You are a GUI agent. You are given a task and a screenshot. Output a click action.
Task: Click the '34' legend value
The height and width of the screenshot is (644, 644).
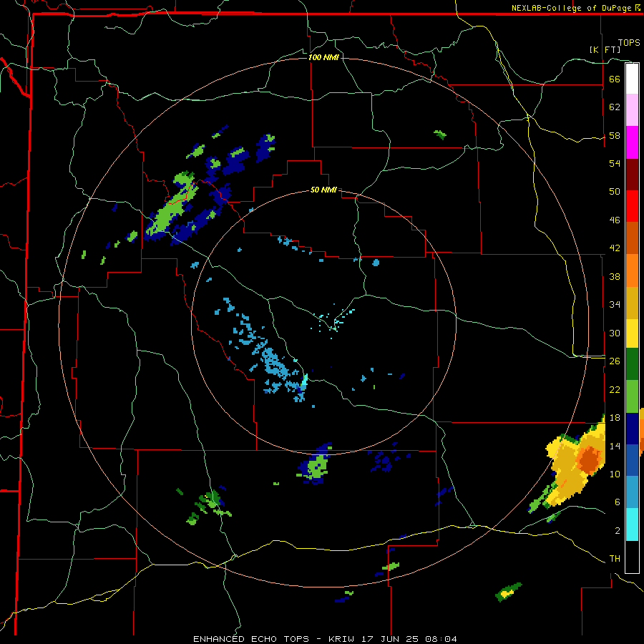(x=615, y=305)
